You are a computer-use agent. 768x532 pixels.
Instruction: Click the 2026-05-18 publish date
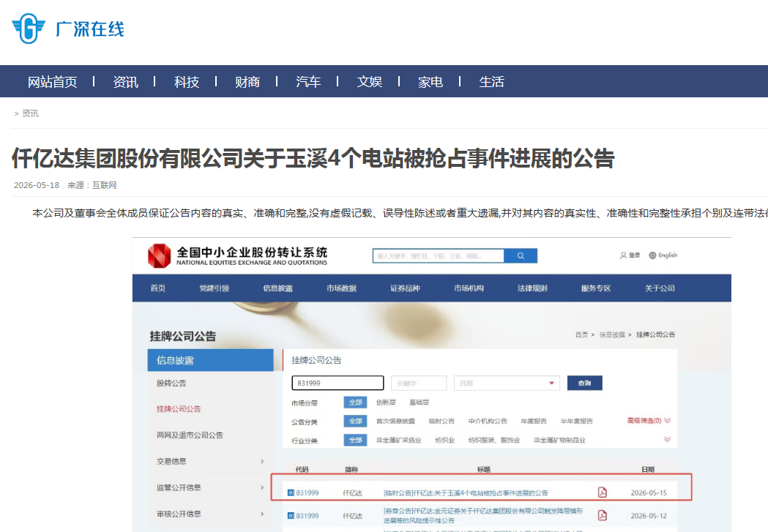click(37, 185)
